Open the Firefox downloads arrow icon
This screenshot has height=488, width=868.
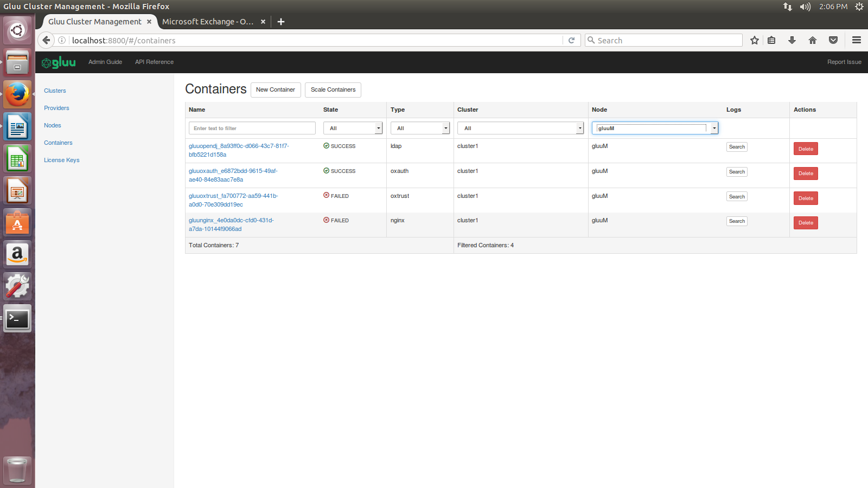pyautogui.click(x=792, y=40)
